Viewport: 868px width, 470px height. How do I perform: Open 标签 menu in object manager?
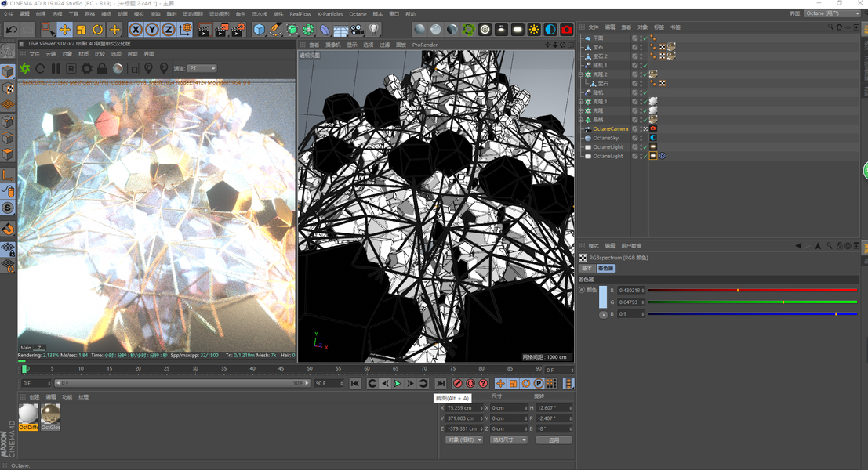[x=659, y=27]
